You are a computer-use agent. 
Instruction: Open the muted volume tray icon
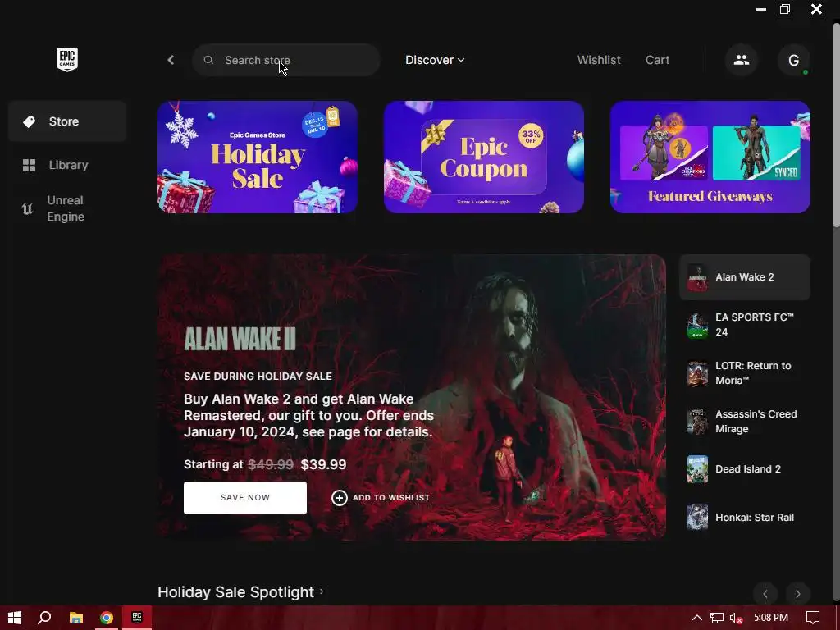point(736,618)
